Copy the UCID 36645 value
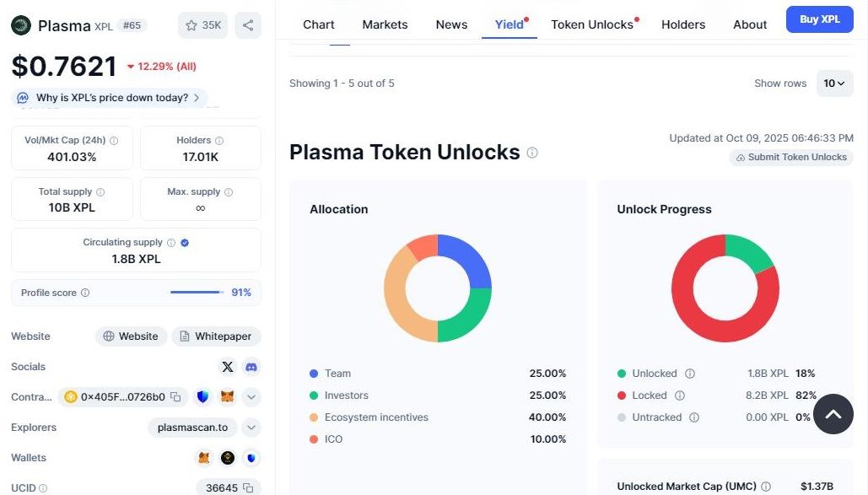868x495 pixels. (x=247, y=488)
